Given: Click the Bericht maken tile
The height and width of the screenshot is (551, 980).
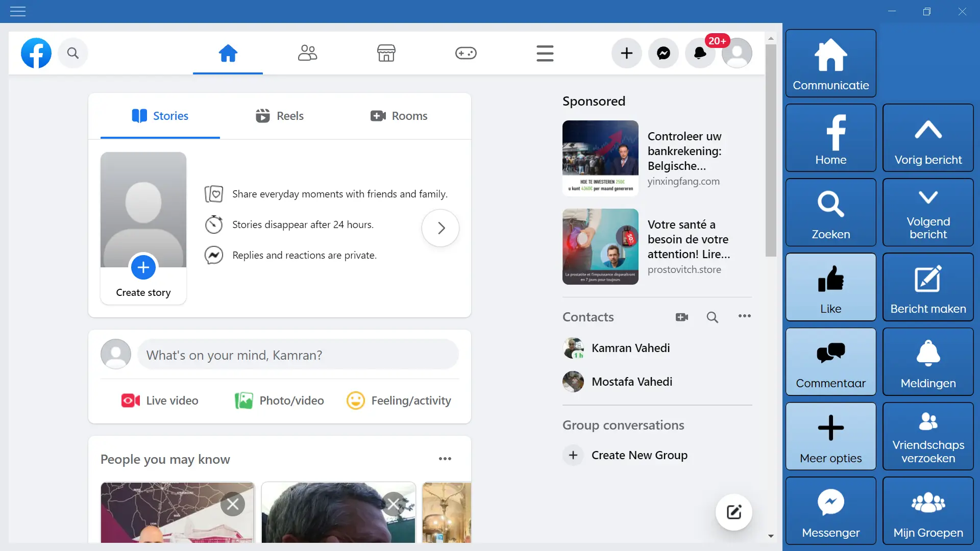Looking at the screenshot, I should click(x=928, y=287).
